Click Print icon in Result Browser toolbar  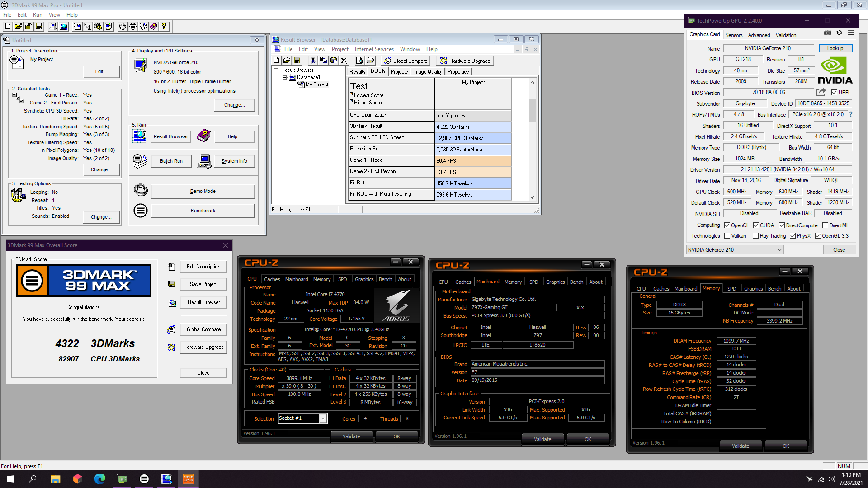tap(370, 61)
